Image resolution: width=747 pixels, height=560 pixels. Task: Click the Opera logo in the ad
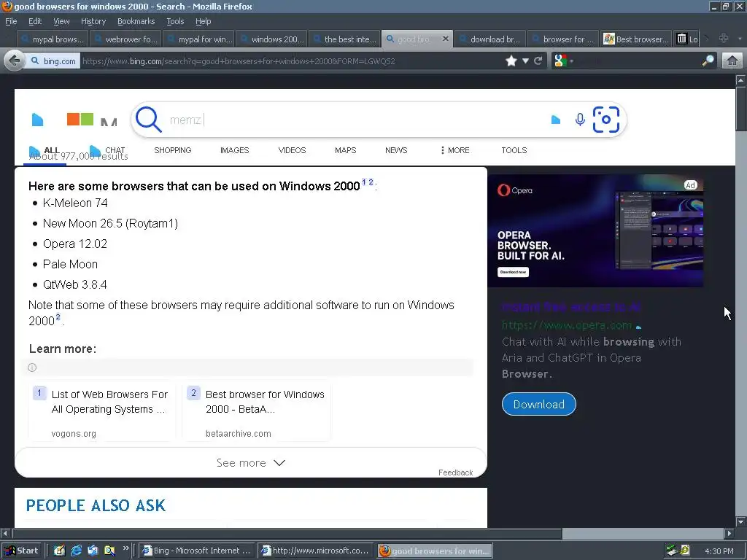click(x=515, y=190)
